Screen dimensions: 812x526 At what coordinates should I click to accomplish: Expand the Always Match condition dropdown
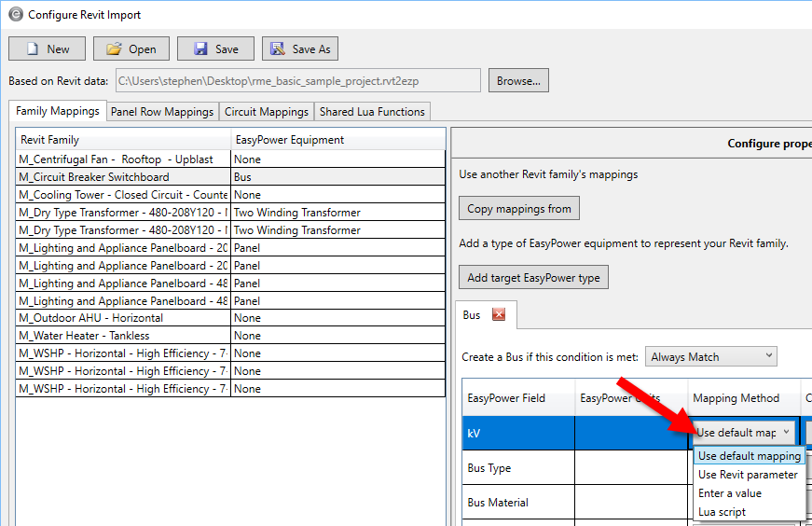coord(710,357)
